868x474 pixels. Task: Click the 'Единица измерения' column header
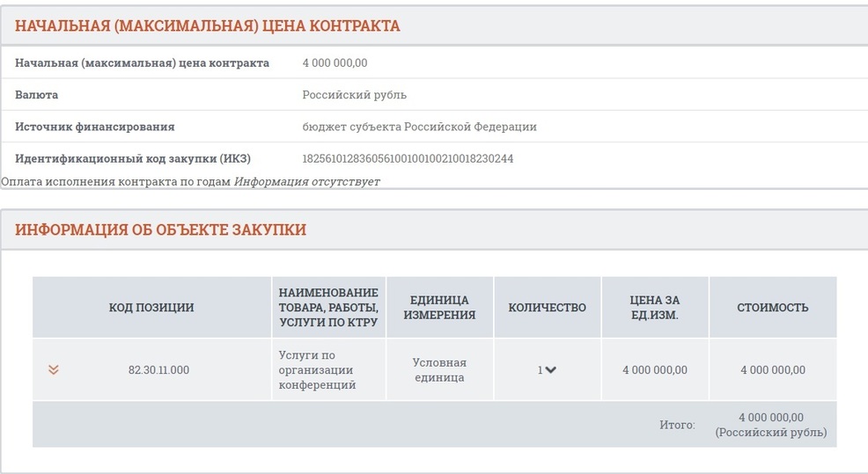pyautogui.click(x=439, y=308)
